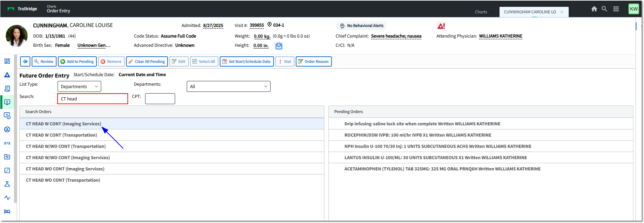This screenshot has width=644, height=223.
Task: Click the blue clipboard icon beside Height
Action: point(279,46)
